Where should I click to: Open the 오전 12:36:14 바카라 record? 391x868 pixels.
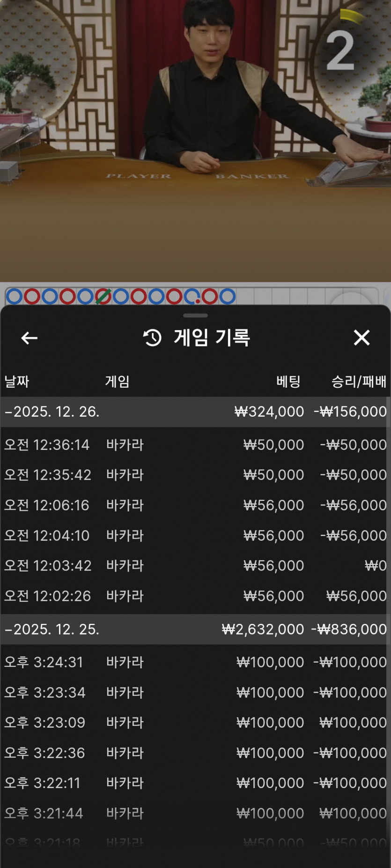(195, 444)
